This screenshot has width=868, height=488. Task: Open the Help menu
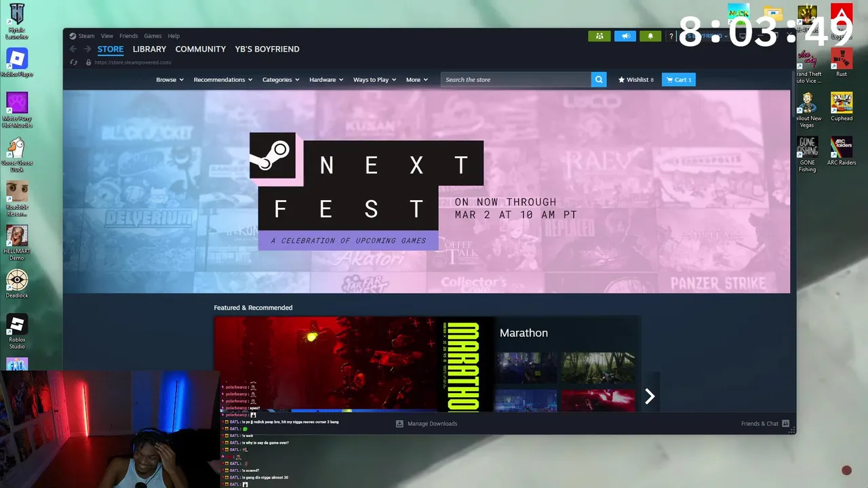[x=174, y=36]
